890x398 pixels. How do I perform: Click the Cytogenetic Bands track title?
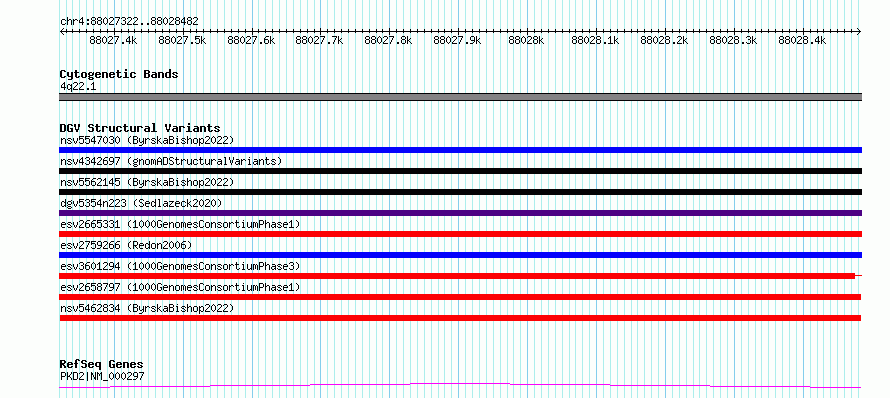click(x=119, y=74)
